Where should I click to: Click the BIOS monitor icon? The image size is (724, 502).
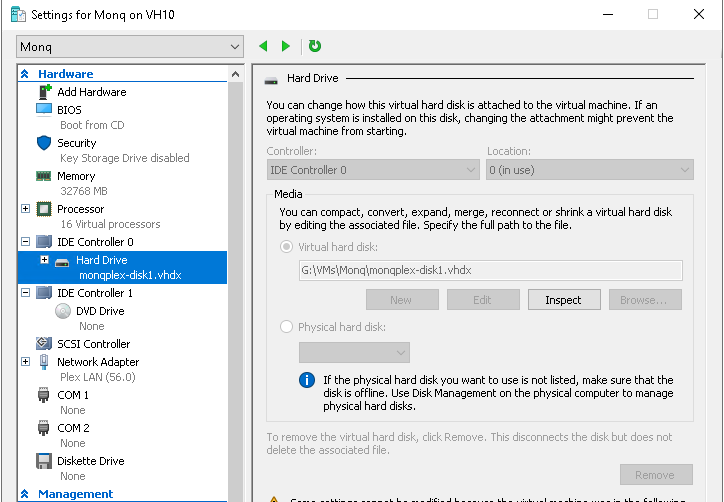point(44,110)
